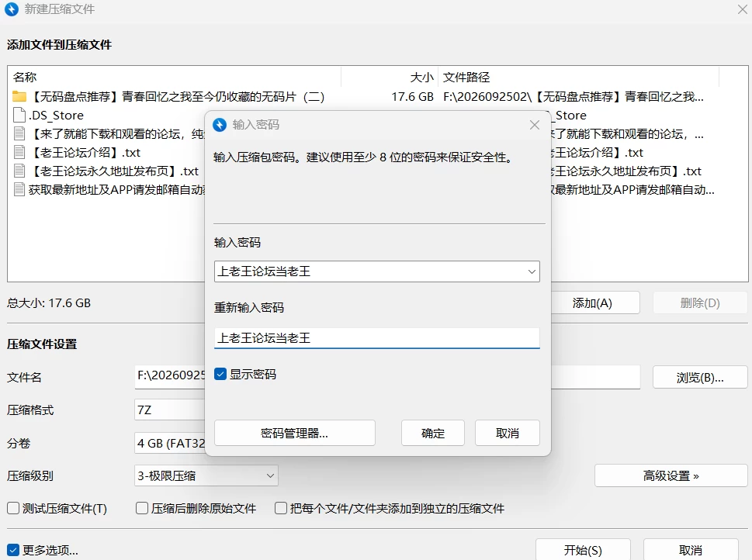
Task: Click the F:\2026092502\ path cell
Action: click(x=573, y=97)
